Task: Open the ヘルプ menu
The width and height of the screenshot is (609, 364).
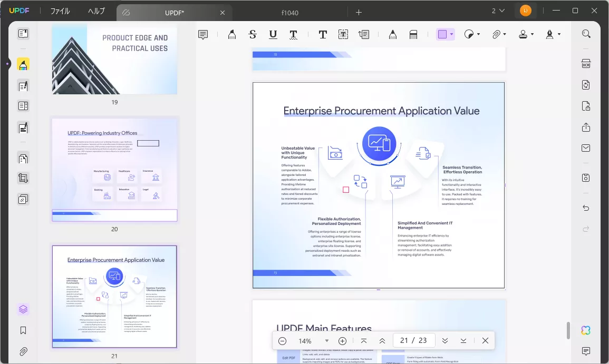Action: click(96, 11)
